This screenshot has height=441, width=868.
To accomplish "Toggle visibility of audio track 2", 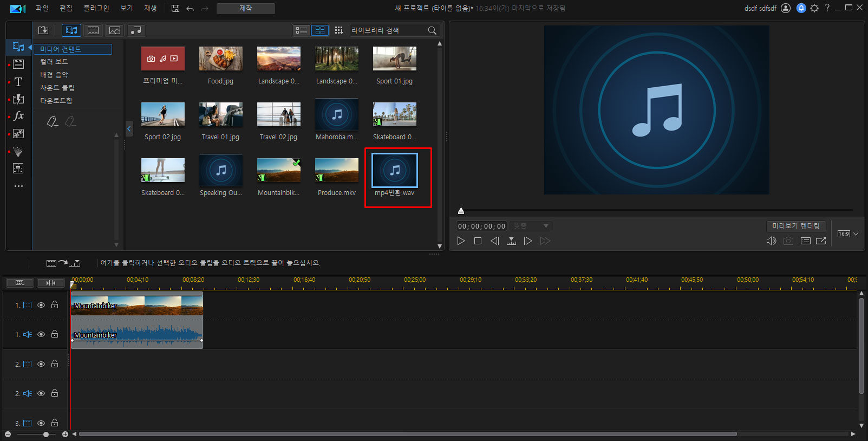I will point(41,393).
